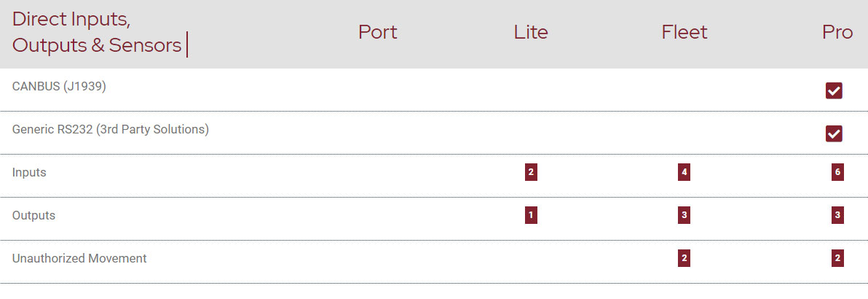Click the CANBUS (J1939) Pro checkmark
This screenshot has height=299, width=868.
tap(834, 90)
